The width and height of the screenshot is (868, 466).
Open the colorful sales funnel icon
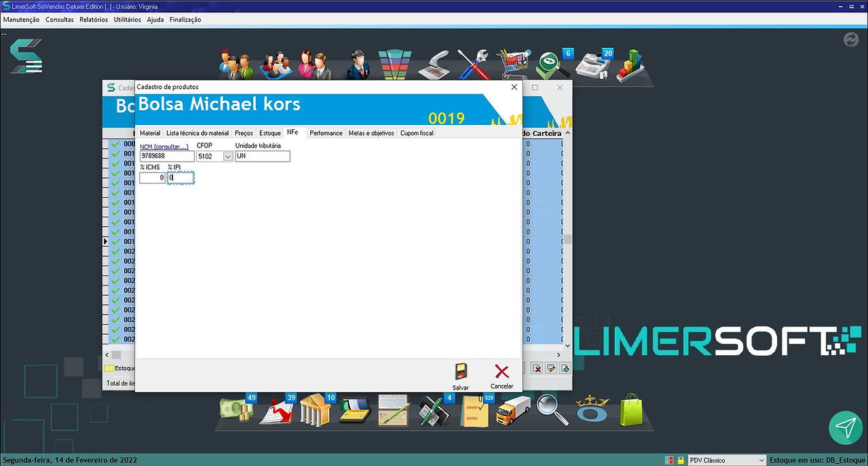[395, 65]
